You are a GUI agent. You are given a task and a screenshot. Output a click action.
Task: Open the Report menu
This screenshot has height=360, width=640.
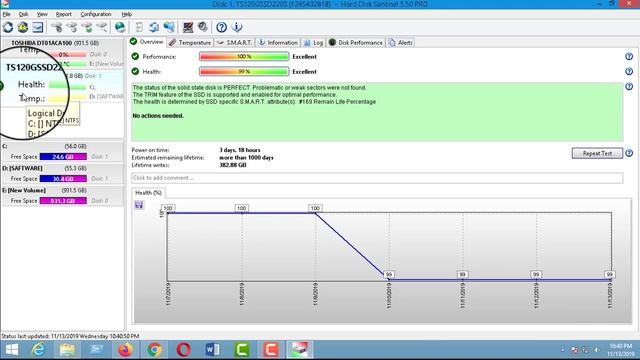click(x=64, y=14)
